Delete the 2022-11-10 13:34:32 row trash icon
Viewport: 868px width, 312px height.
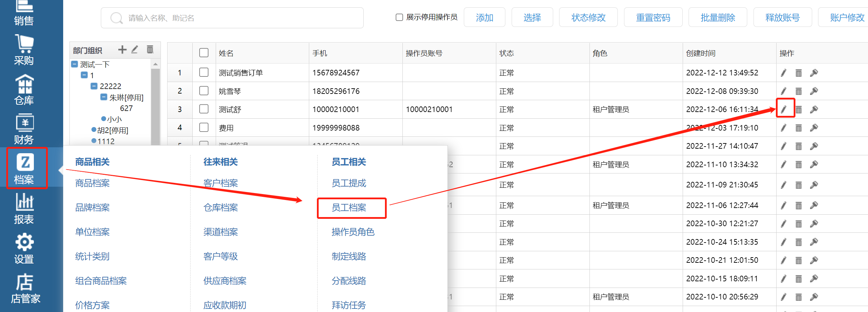[x=799, y=164]
